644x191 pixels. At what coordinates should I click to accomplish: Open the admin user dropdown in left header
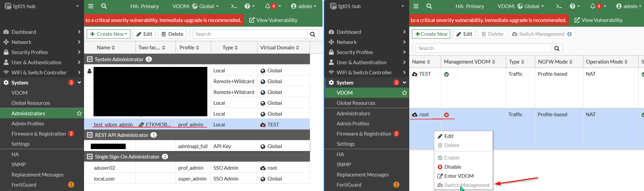click(x=304, y=6)
